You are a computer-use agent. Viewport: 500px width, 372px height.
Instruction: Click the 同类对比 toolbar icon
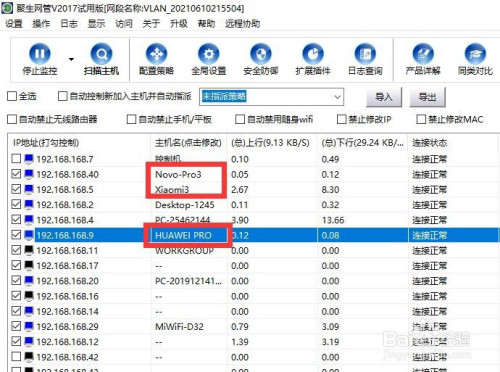475,53
